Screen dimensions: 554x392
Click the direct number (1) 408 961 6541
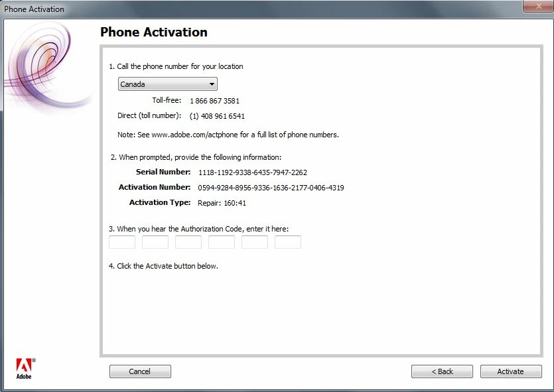tap(217, 116)
